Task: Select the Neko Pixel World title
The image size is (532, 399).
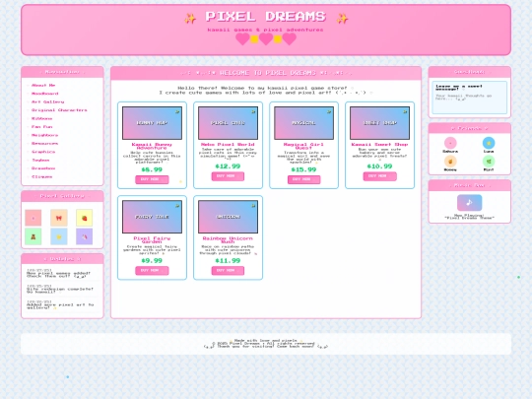Action: point(228,145)
